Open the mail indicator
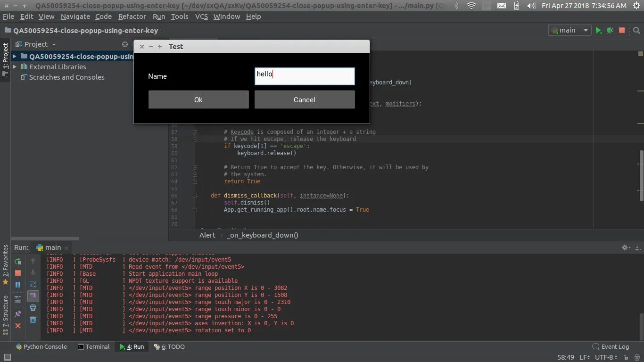 coord(502,6)
